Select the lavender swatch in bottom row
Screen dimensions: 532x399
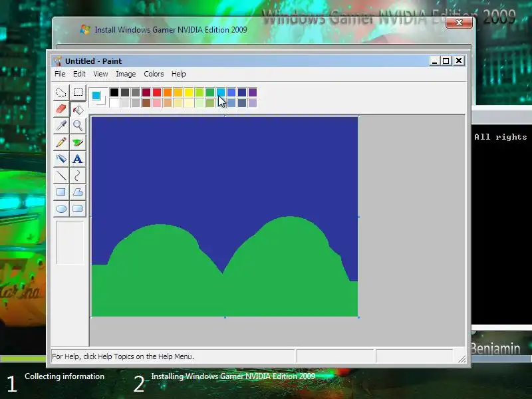pos(253,103)
